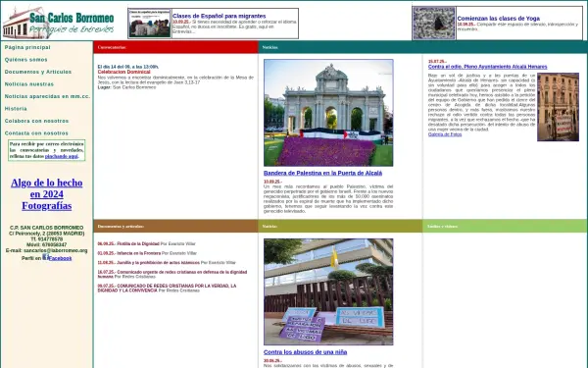Click the 'Tf. 914778578' phone text
588x368 pixels.
pos(46,239)
